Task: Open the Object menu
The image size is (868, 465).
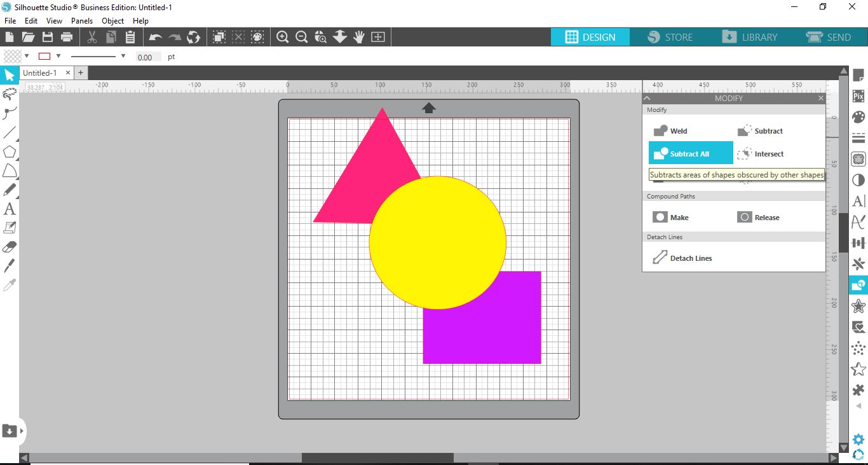Action: (112, 20)
